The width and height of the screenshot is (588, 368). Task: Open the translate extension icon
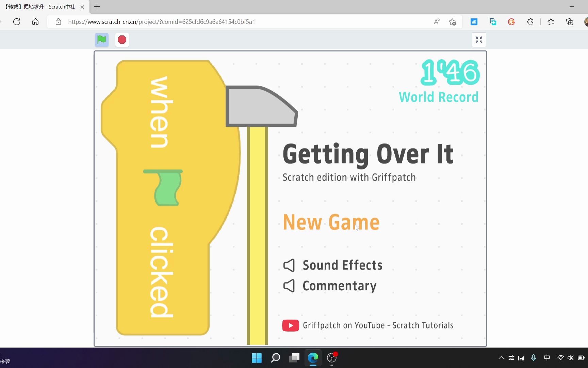(493, 22)
